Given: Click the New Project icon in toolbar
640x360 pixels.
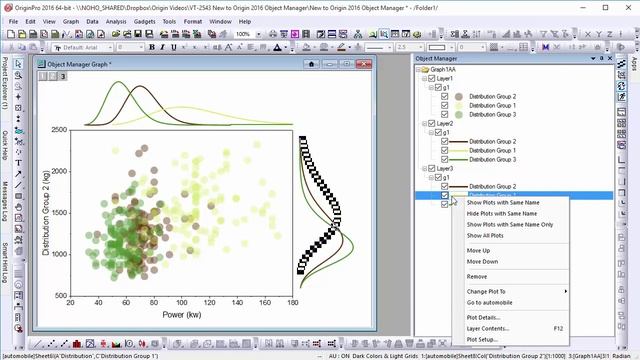Looking at the screenshot, I should (x=11, y=34).
